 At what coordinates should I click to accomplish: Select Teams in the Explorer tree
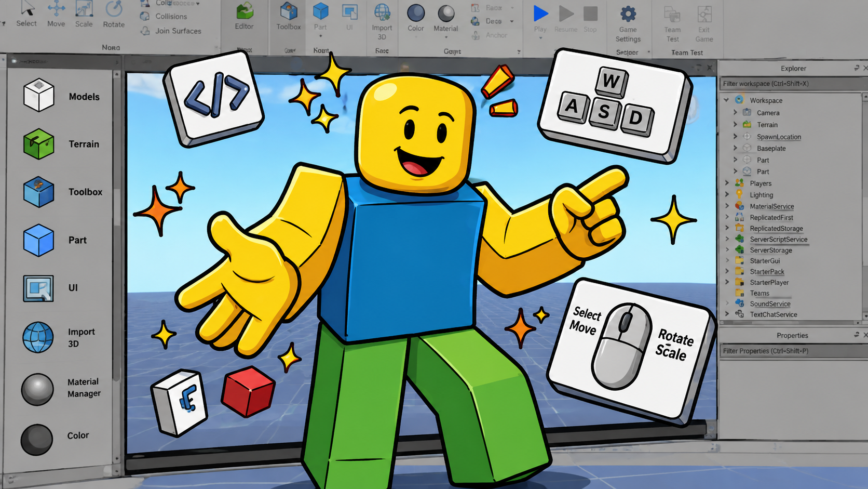(759, 293)
